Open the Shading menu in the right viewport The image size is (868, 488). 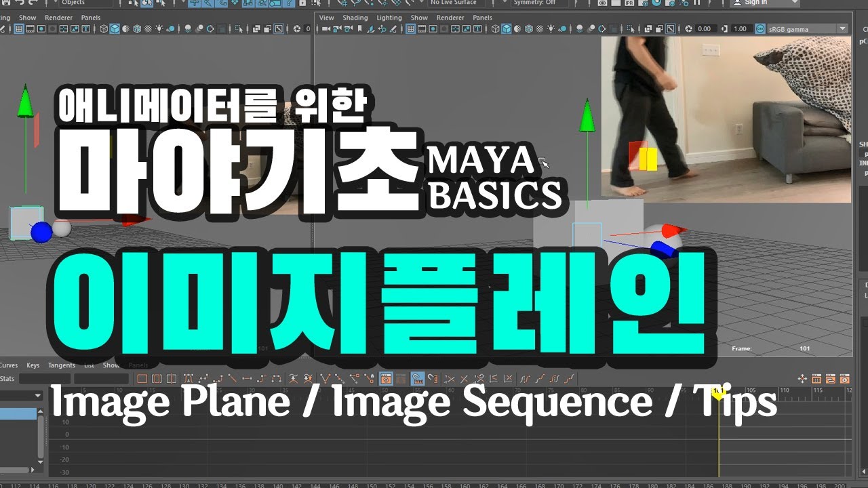pos(355,18)
